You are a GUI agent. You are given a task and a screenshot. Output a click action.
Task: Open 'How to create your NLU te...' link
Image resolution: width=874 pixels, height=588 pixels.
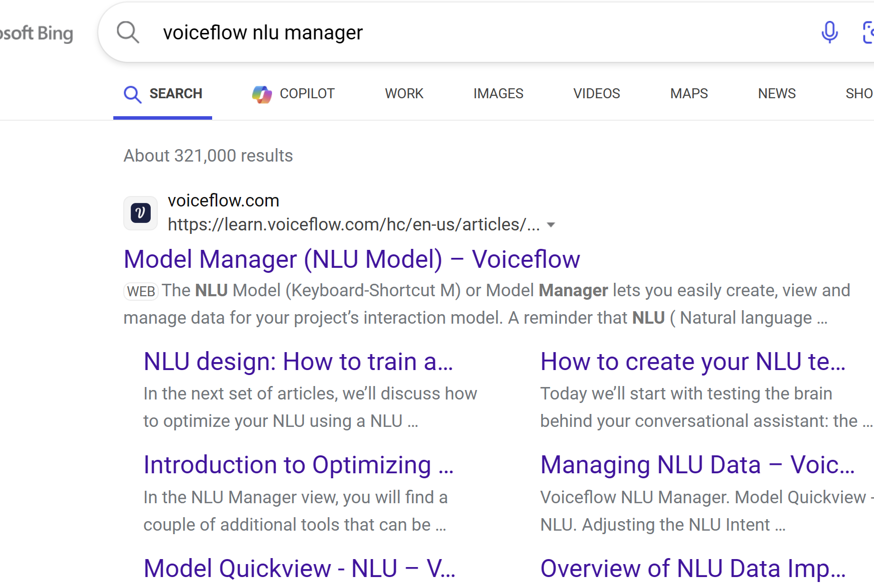(693, 362)
